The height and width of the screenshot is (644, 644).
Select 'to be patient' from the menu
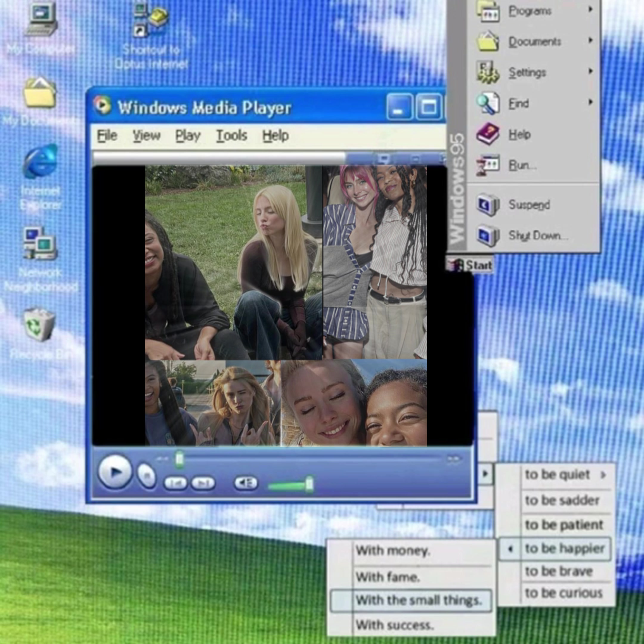564,525
